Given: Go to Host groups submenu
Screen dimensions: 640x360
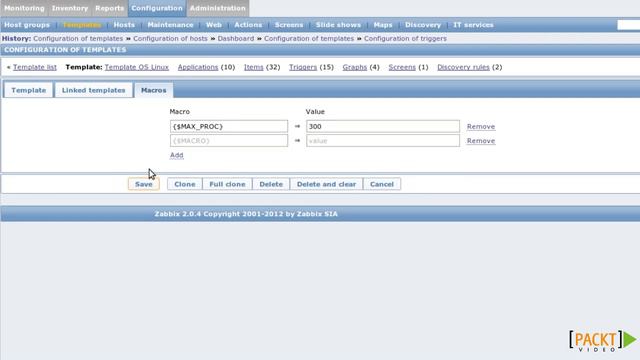Looking at the screenshot, I should (27, 25).
